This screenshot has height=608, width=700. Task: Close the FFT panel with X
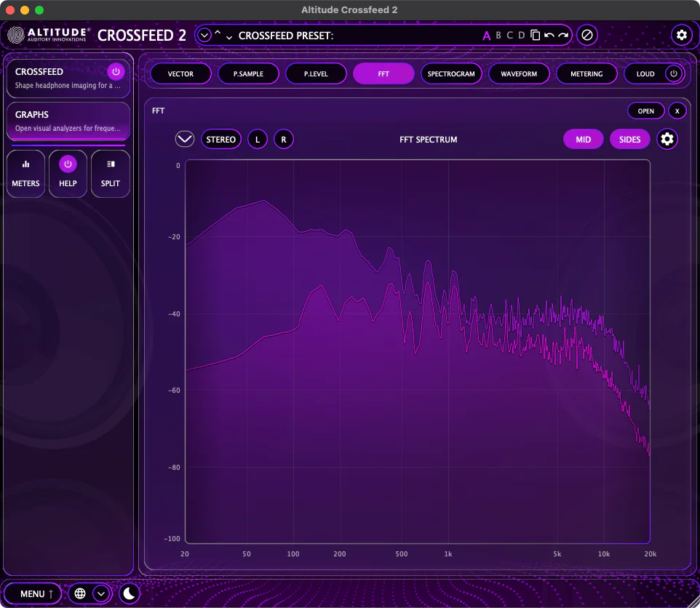(x=677, y=111)
